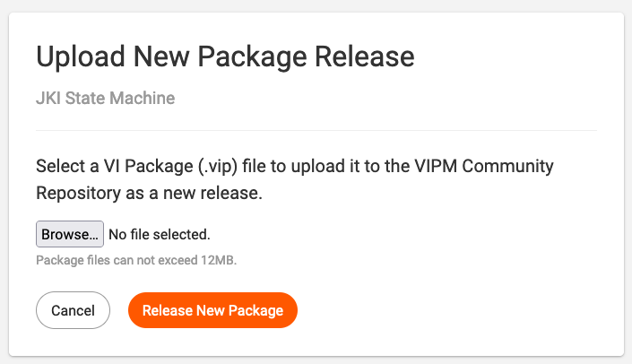The image size is (632, 364).
Task: Click the 'Package files can not exceed 12MB' hint
Action: tap(136, 260)
